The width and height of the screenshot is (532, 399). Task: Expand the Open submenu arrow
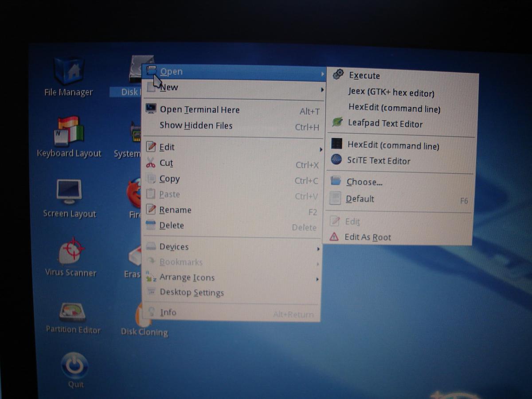pos(323,74)
